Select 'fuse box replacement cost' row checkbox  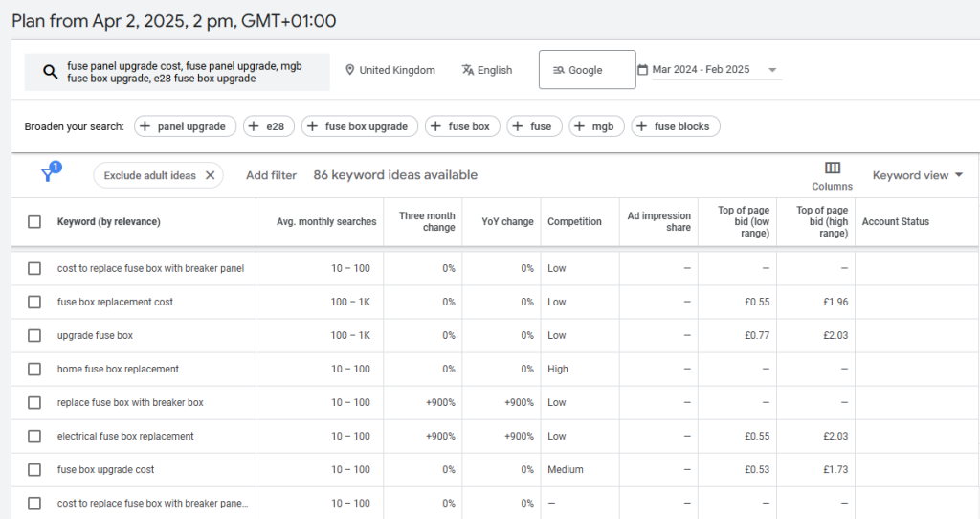click(34, 302)
